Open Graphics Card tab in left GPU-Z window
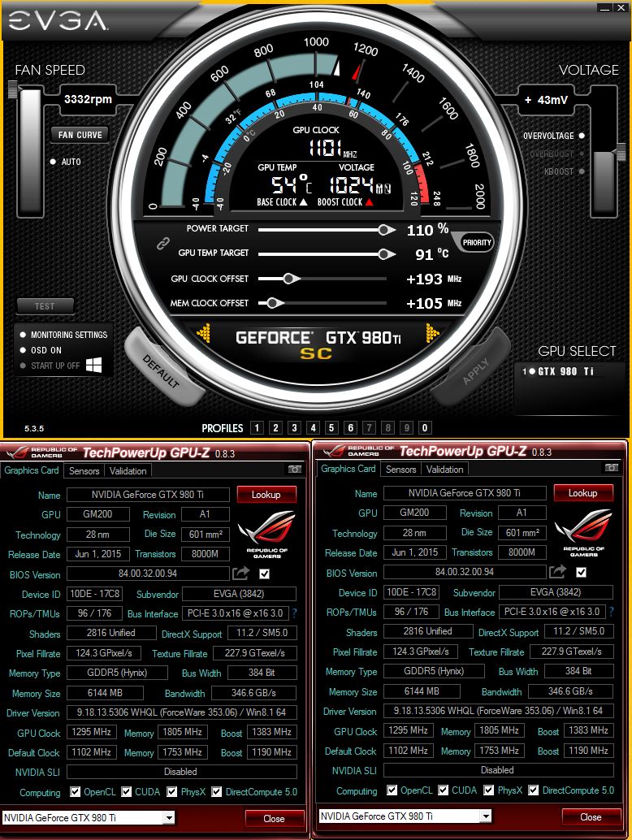Image resolution: width=632 pixels, height=840 pixels. 32,470
